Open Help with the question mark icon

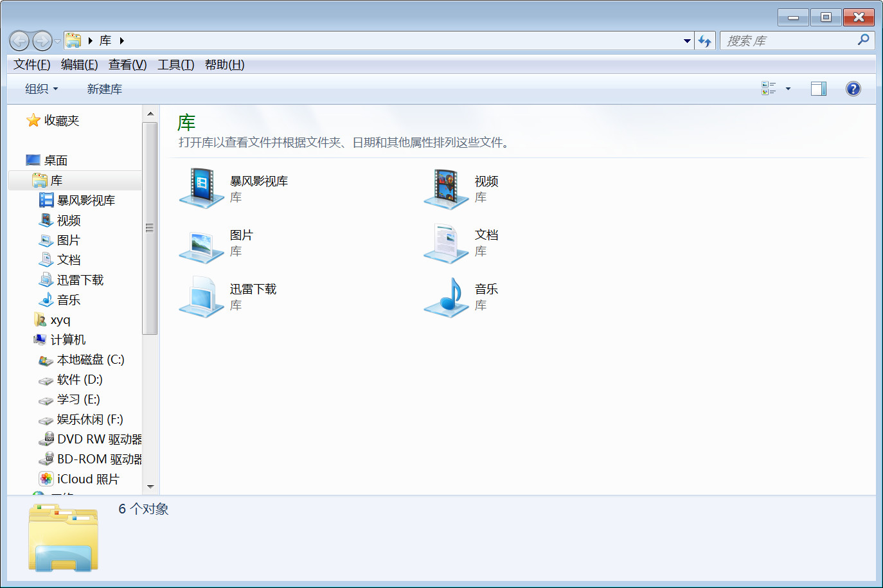[853, 89]
